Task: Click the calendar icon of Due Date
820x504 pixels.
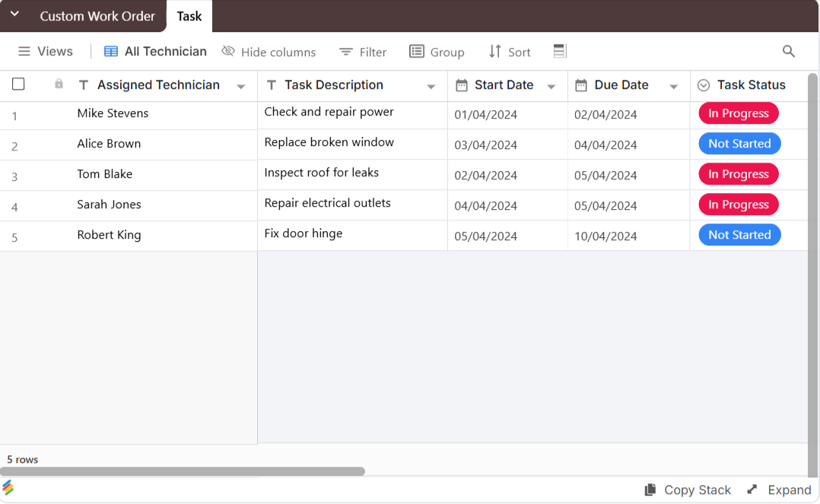Action: 581,85
